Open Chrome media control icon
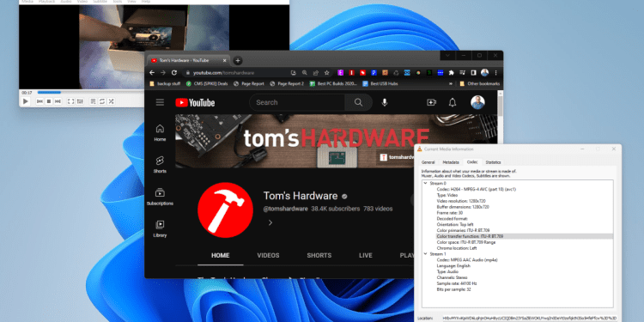The height and width of the screenshot is (322, 644). (463, 73)
